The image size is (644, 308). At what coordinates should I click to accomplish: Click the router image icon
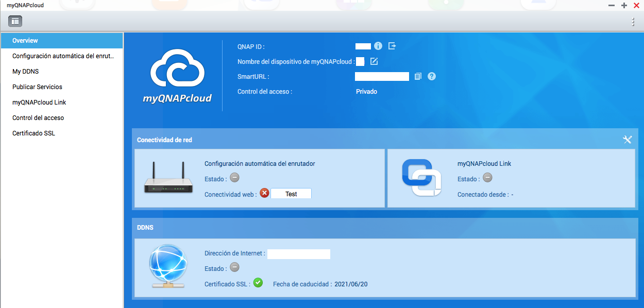pos(168,178)
